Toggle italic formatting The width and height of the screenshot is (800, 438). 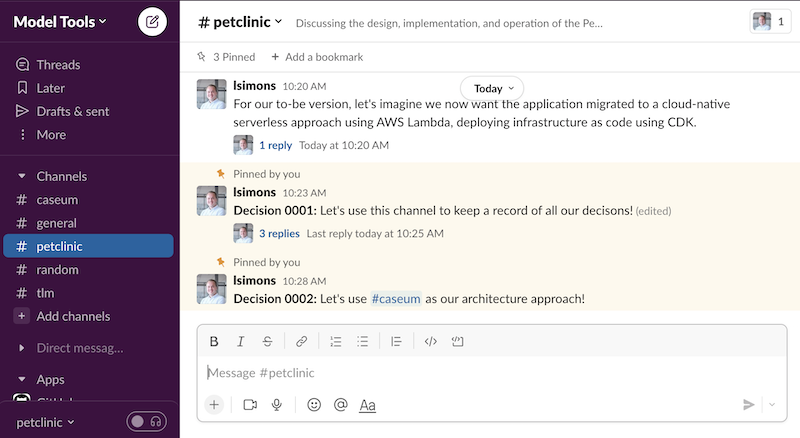241,342
